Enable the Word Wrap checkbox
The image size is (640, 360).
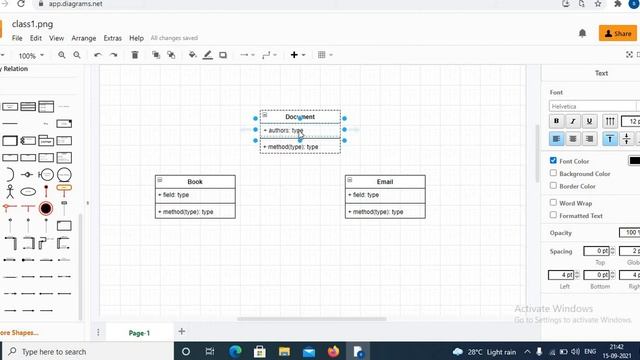coord(553,202)
